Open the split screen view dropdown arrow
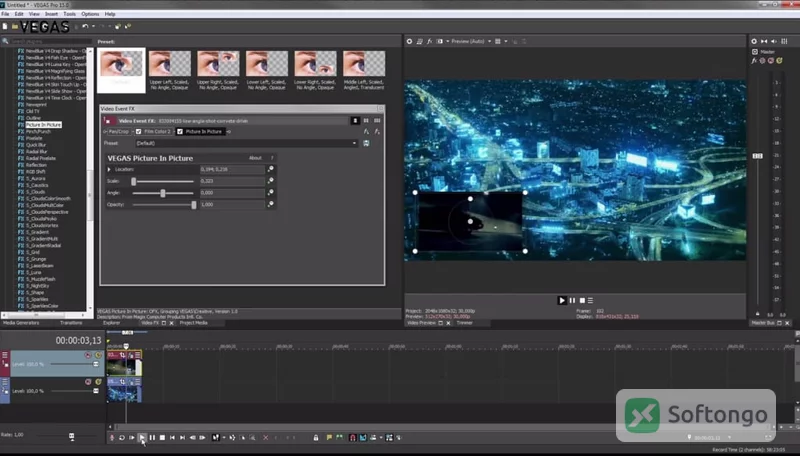 (447, 41)
